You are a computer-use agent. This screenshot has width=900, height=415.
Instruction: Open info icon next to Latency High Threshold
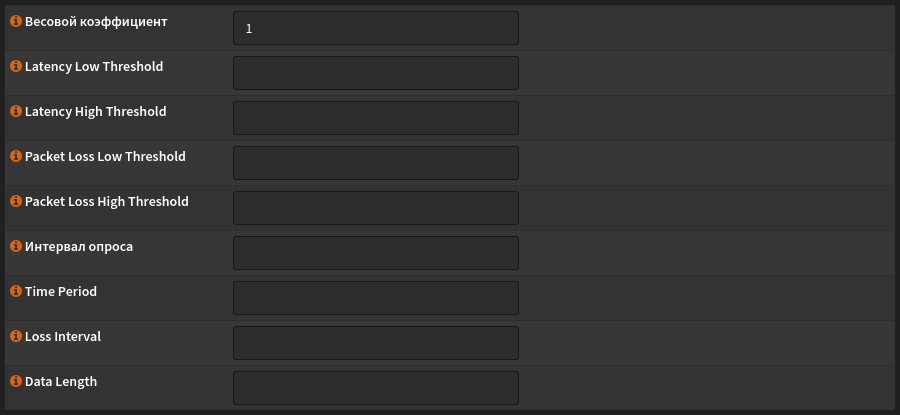click(16, 111)
